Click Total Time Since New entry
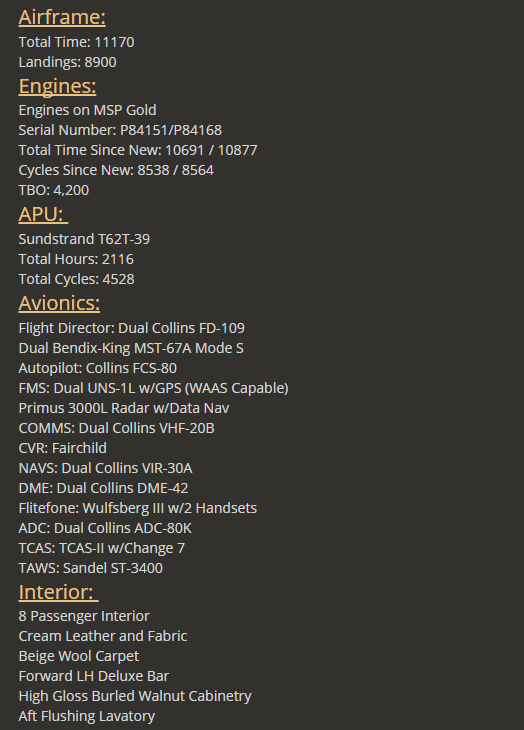The height and width of the screenshot is (730, 524). click(x=138, y=150)
